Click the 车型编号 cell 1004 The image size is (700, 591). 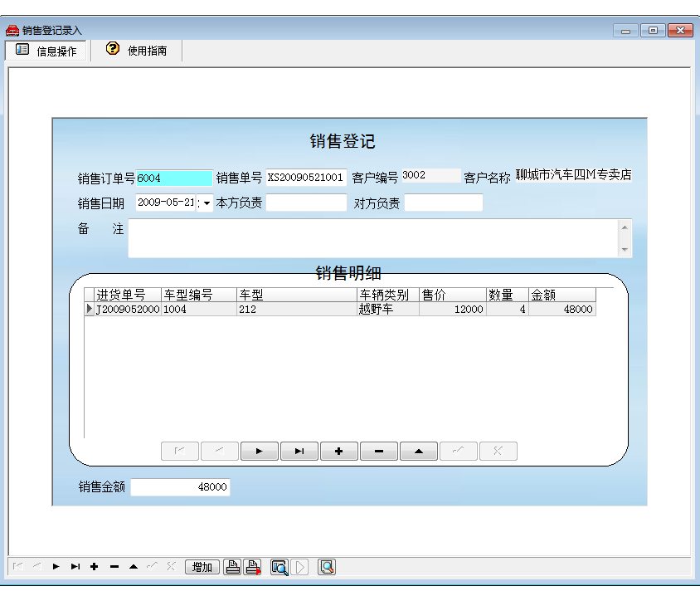point(199,309)
